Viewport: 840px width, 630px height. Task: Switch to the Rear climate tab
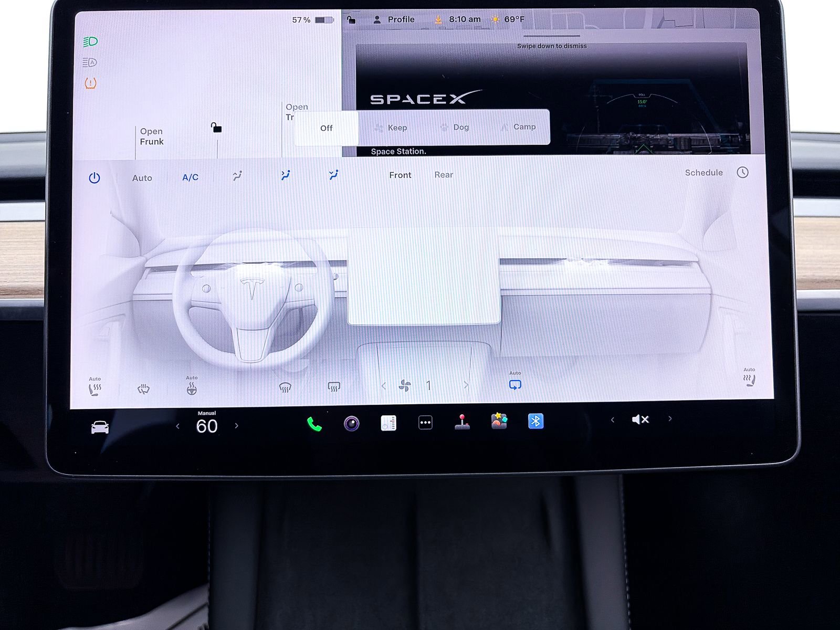click(444, 175)
